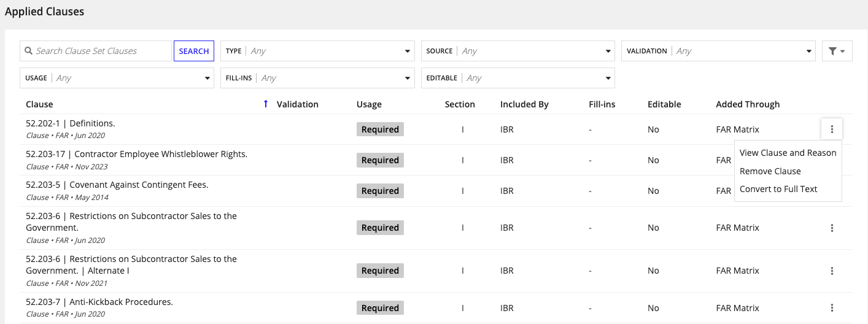Select 52.203-6 Restrictions on Subcontractor Sales Alternate I
This screenshot has height=324, width=868.
coord(131,264)
